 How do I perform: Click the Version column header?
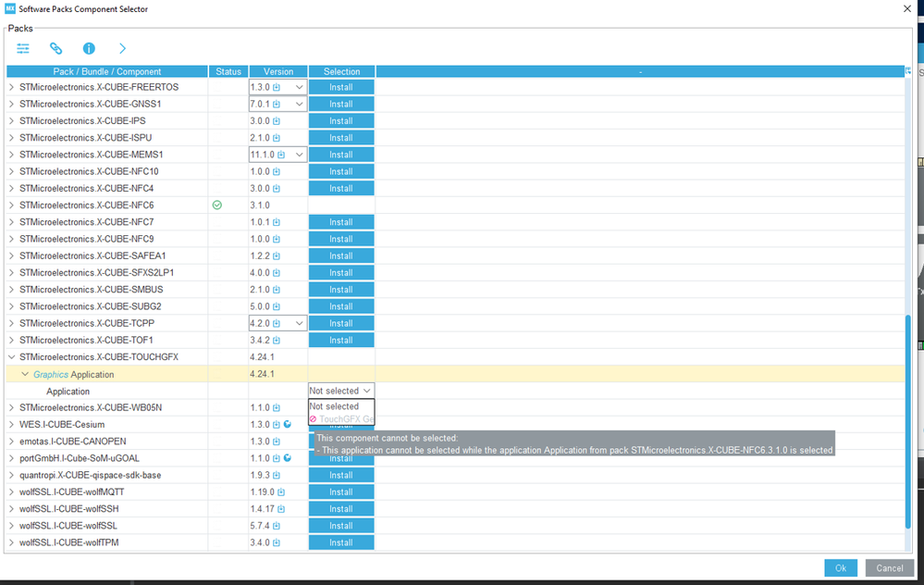(278, 71)
